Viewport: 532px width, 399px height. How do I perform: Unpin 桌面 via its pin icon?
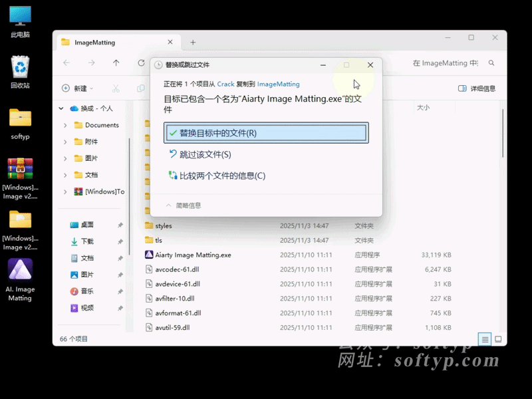(x=120, y=225)
